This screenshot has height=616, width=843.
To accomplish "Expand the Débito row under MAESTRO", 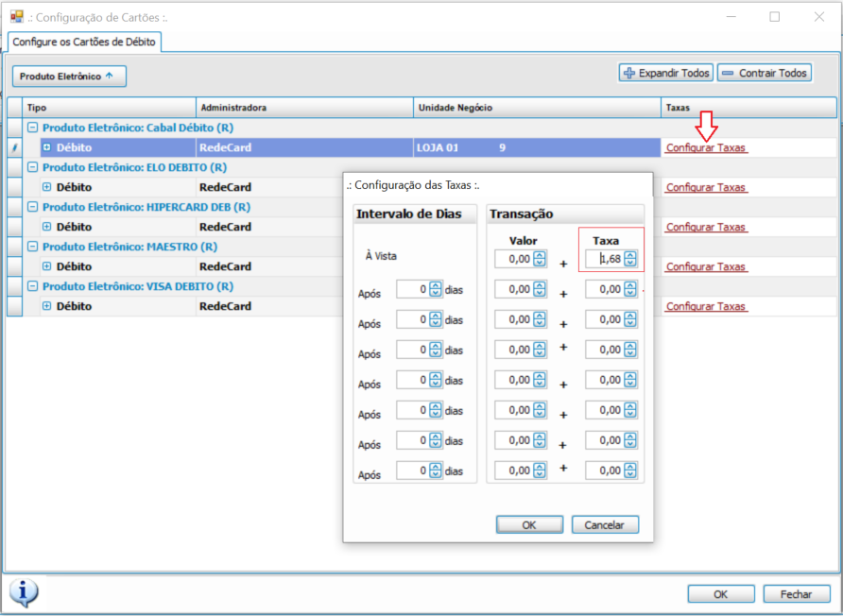I will click(46, 266).
